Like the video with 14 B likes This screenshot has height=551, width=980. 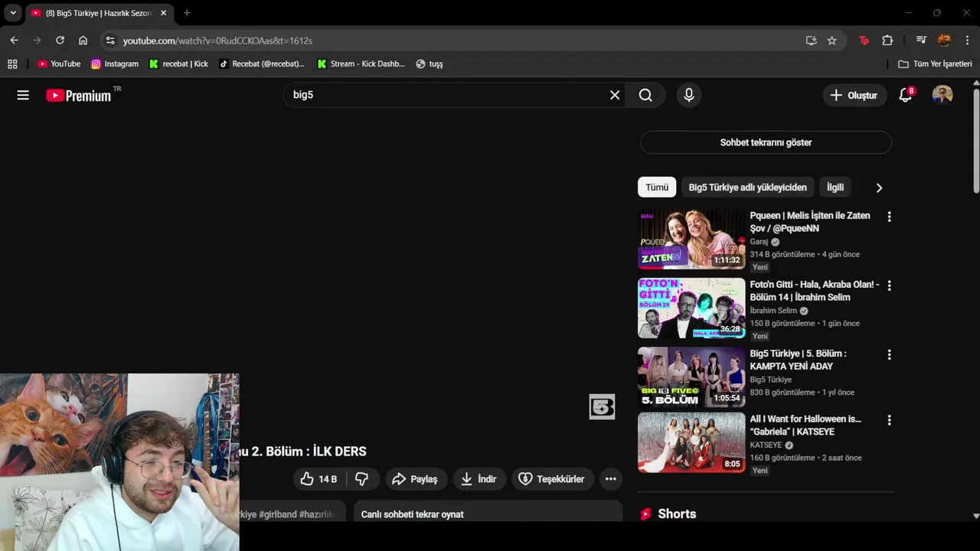(x=319, y=479)
